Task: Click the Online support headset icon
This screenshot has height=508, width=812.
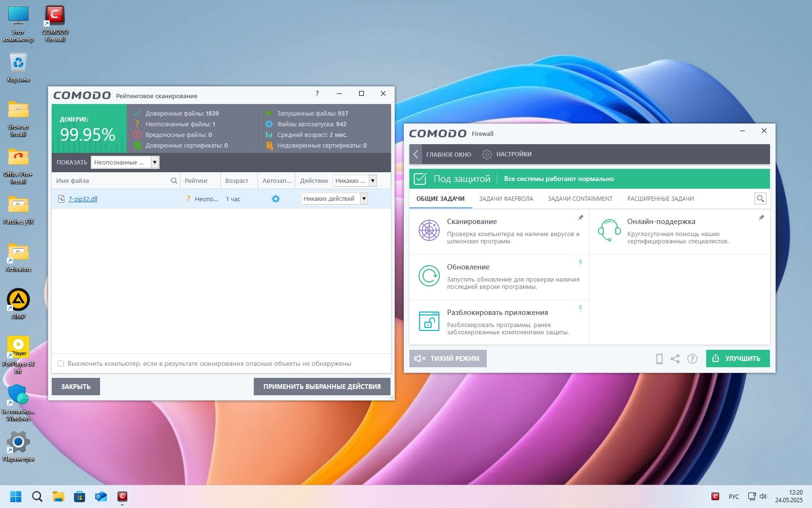Action: pos(609,230)
